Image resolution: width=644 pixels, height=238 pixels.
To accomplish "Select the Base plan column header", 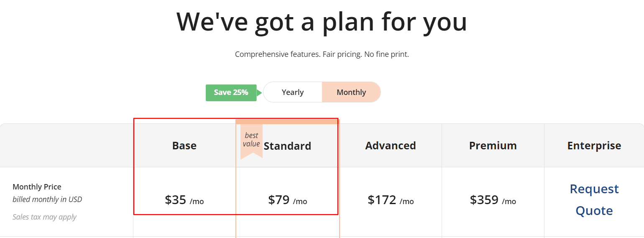I will [x=184, y=146].
